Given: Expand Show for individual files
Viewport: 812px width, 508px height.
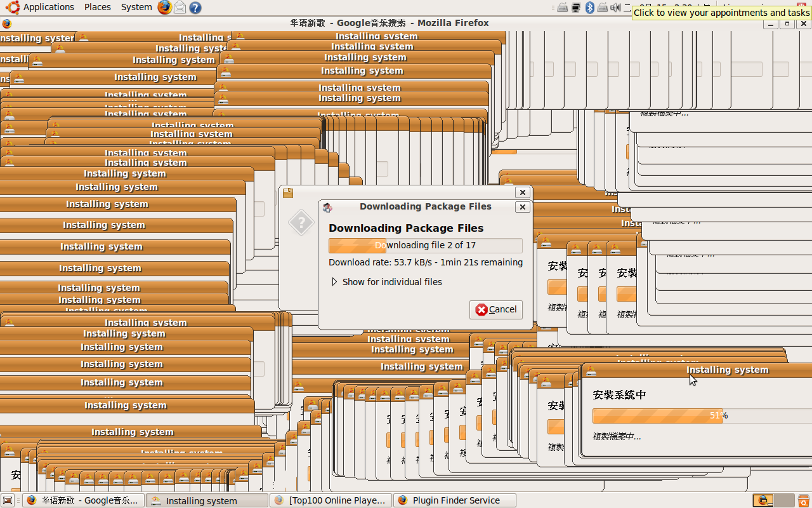Looking at the screenshot, I should pyautogui.click(x=386, y=282).
